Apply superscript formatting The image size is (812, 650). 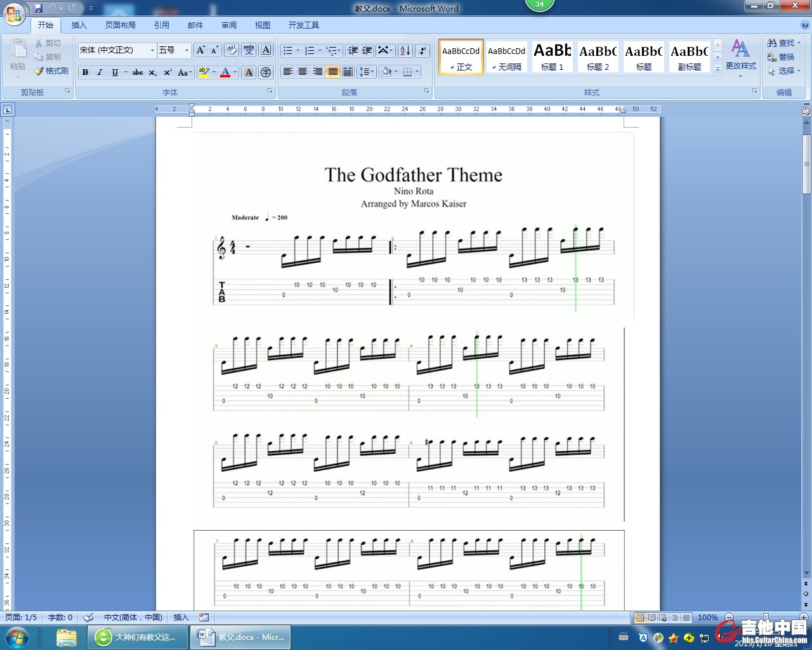click(167, 72)
